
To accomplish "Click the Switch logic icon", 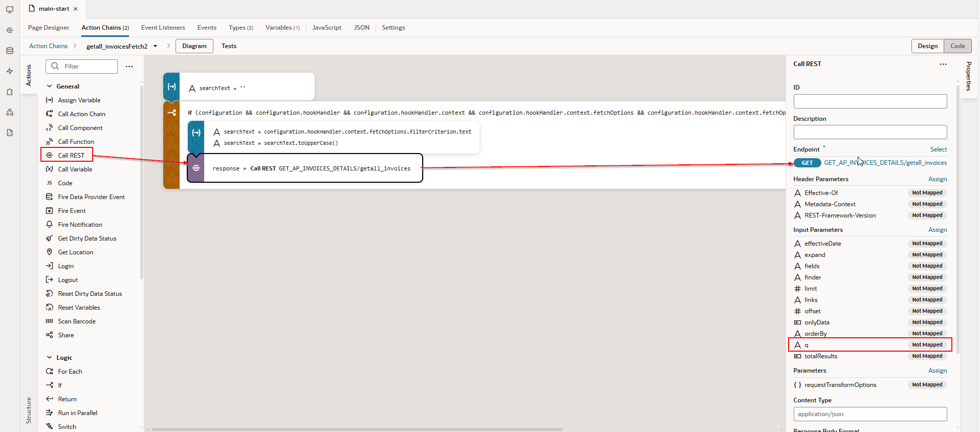I will pos(50,427).
